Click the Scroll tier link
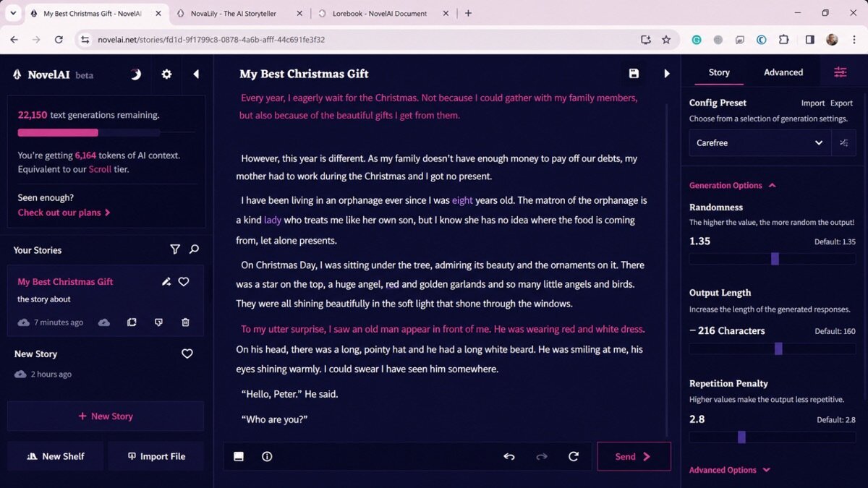868x488 pixels. pos(100,169)
